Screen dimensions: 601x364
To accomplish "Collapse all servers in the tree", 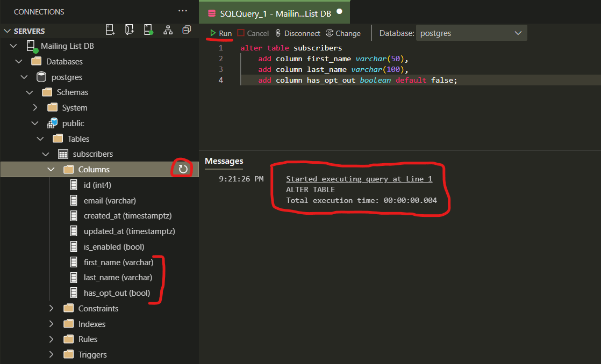I will click(187, 31).
